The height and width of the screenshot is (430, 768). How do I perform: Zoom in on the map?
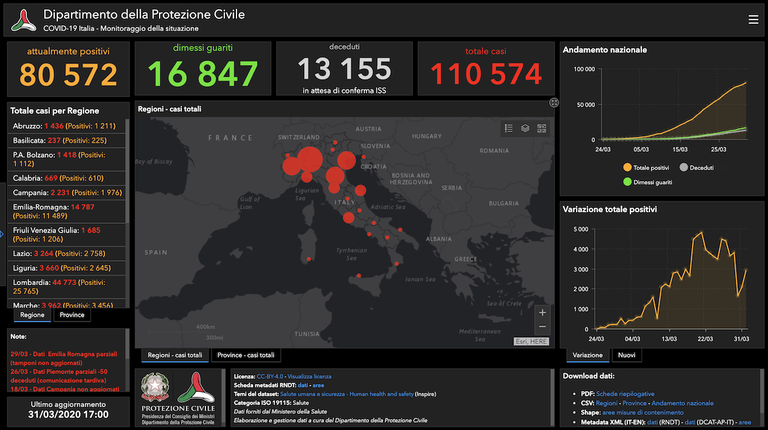542,312
